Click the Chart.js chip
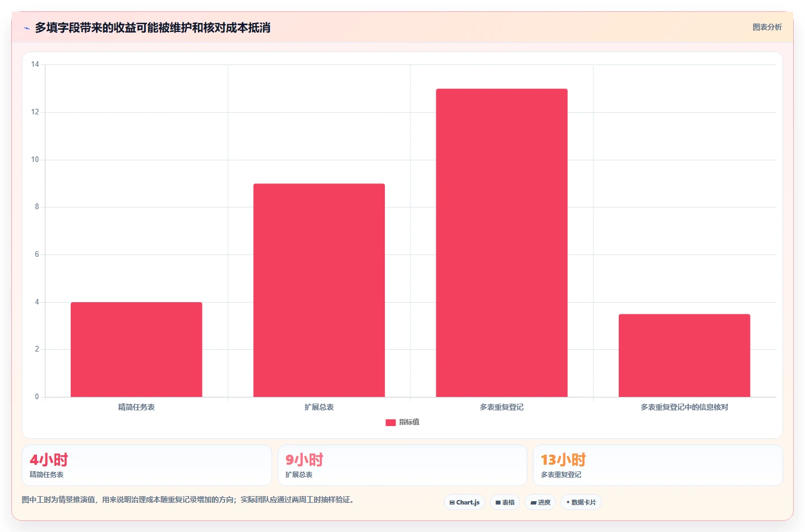This screenshot has height=532, width=805. click(x=464, y=502)
